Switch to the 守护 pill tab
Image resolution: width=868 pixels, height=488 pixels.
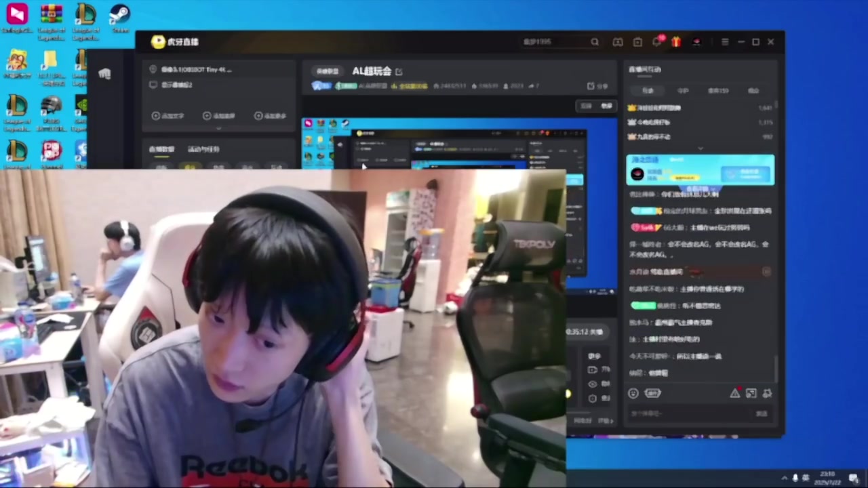[683, 90]
